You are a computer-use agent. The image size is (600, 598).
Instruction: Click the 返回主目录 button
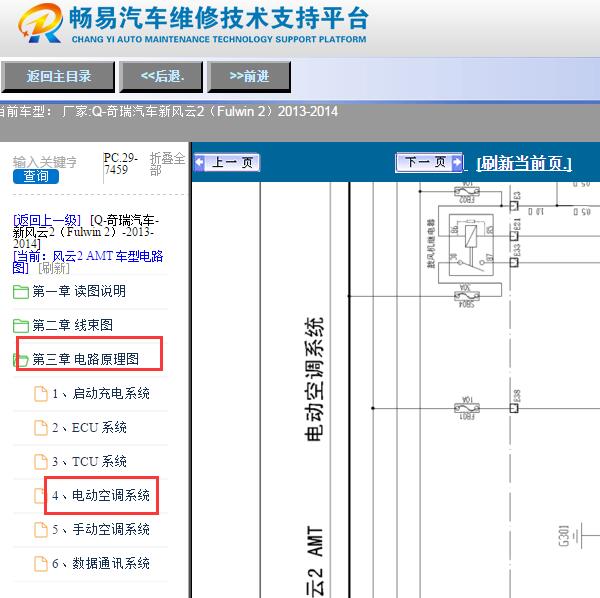click(x=58, y=77)
